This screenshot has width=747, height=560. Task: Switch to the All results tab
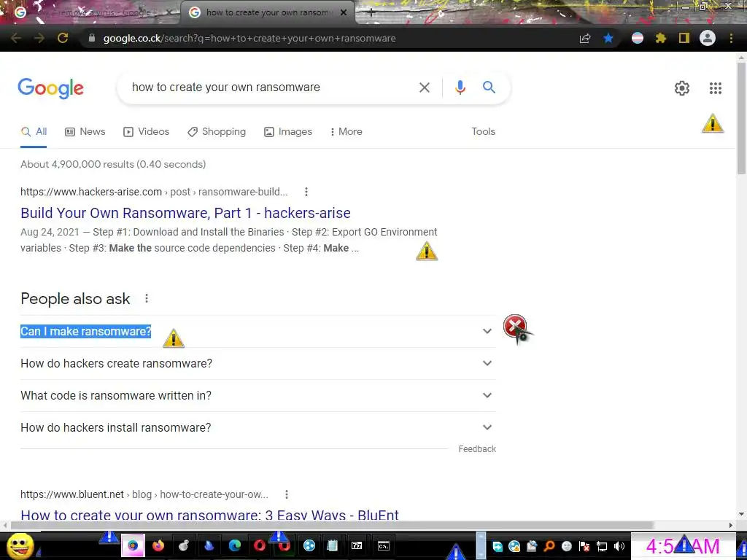click(x=34, y=131)
